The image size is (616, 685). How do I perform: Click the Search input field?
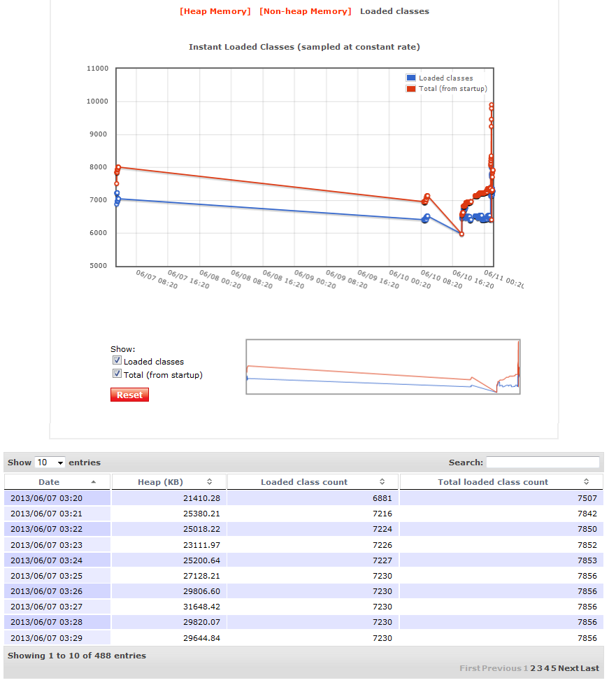click(x=543, y=462)
